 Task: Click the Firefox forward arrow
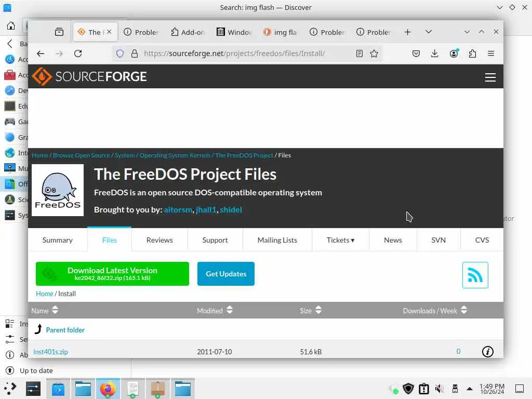tap(59, 54)
